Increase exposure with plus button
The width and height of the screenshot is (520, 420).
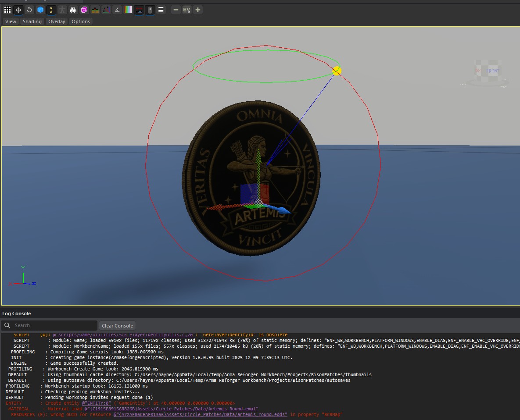tap(198, 10)
